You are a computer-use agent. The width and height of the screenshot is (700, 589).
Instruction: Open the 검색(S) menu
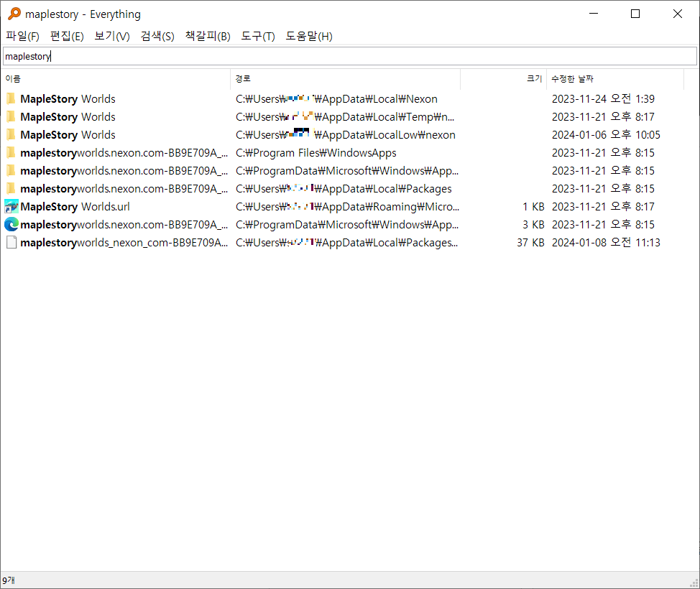[157, 36]
